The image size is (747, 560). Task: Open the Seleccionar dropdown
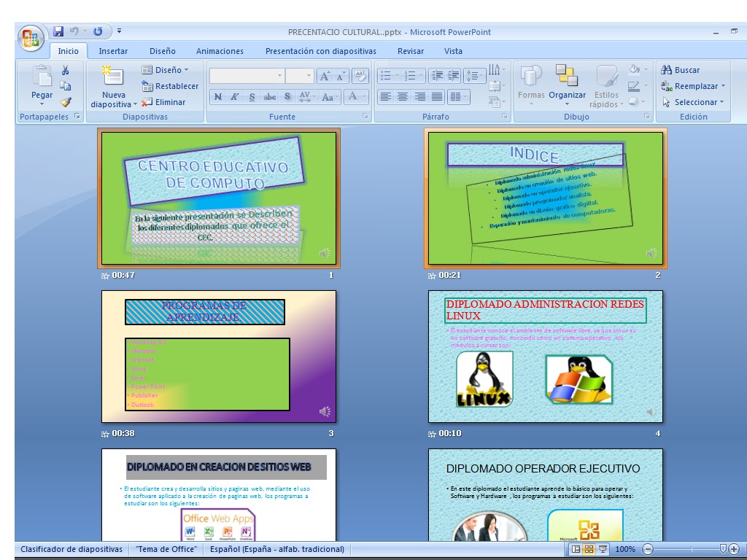pyautogui.click(x=692, y=102)
